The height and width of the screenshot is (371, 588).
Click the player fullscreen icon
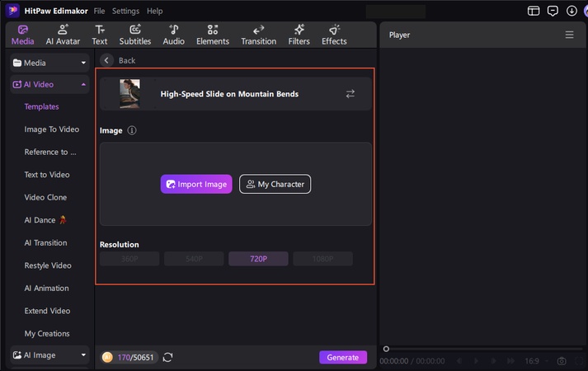pos(580,361)
